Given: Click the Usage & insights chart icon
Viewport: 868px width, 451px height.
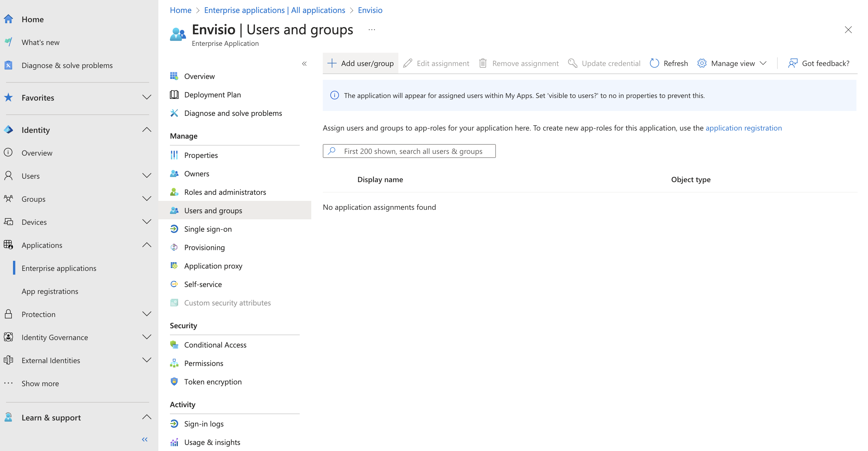Looking at the screenshot, I should (174, 442).
